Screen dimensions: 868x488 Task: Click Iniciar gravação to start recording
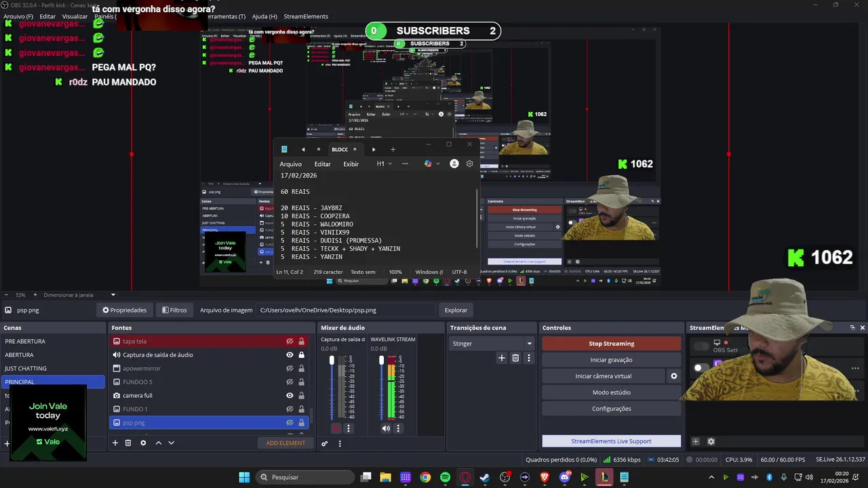pos(611,360)
